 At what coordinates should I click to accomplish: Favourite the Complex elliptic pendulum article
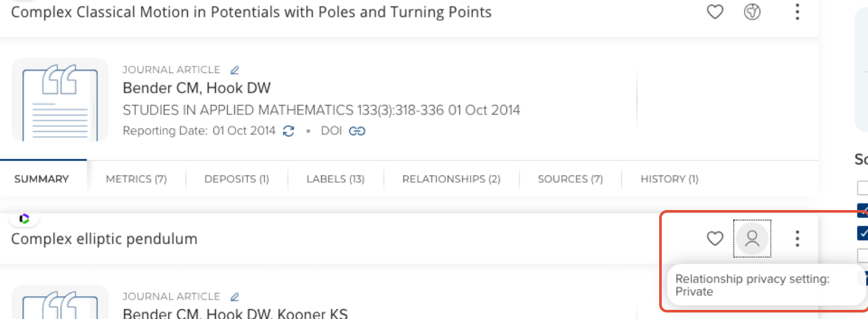715,239
